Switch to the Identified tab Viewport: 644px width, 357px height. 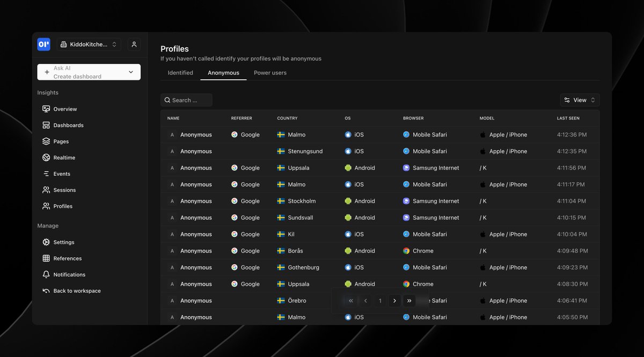180,73
